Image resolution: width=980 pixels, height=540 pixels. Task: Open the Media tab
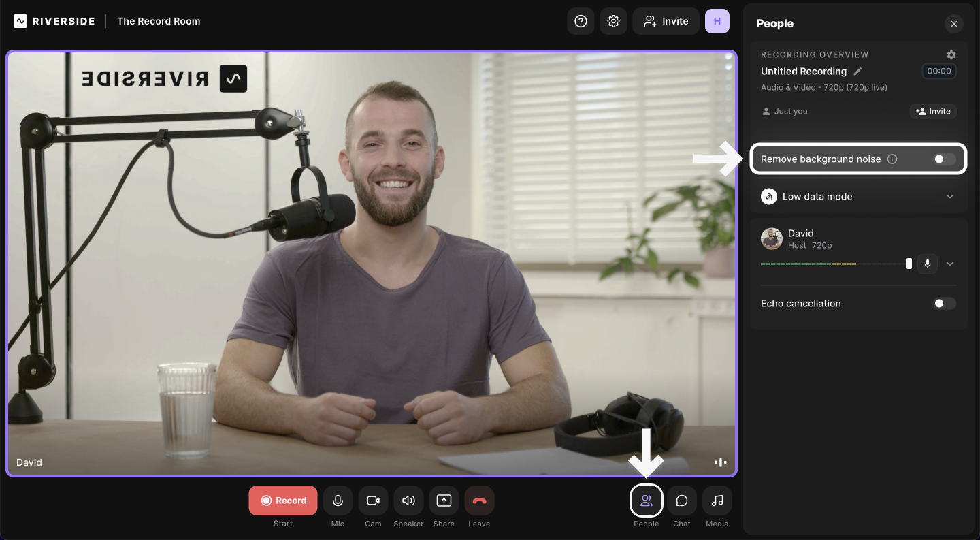coord(717,501)
